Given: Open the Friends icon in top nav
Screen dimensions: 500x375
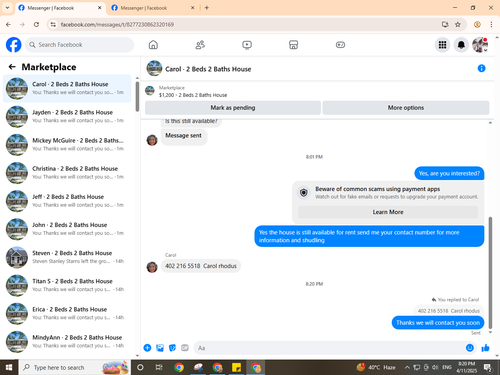Looking at the screenshot, I should coord(200,45).
